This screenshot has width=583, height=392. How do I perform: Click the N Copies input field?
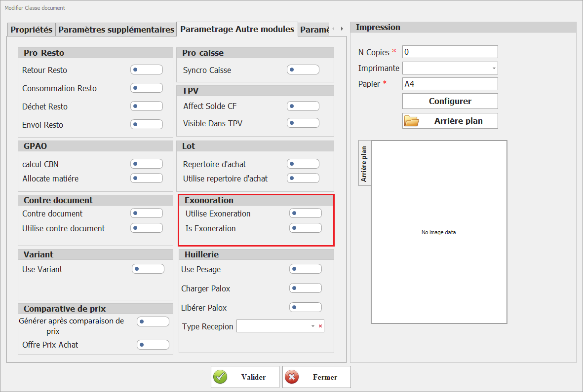450,52
